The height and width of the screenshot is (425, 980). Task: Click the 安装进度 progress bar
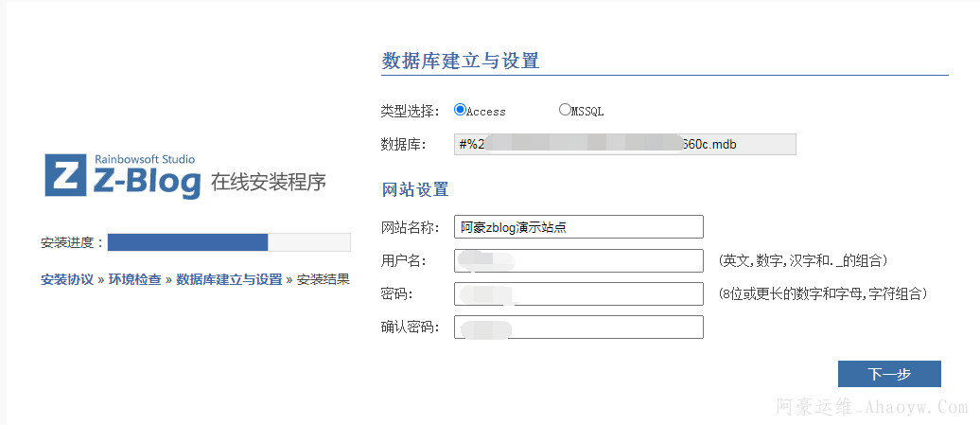point(229,242)
